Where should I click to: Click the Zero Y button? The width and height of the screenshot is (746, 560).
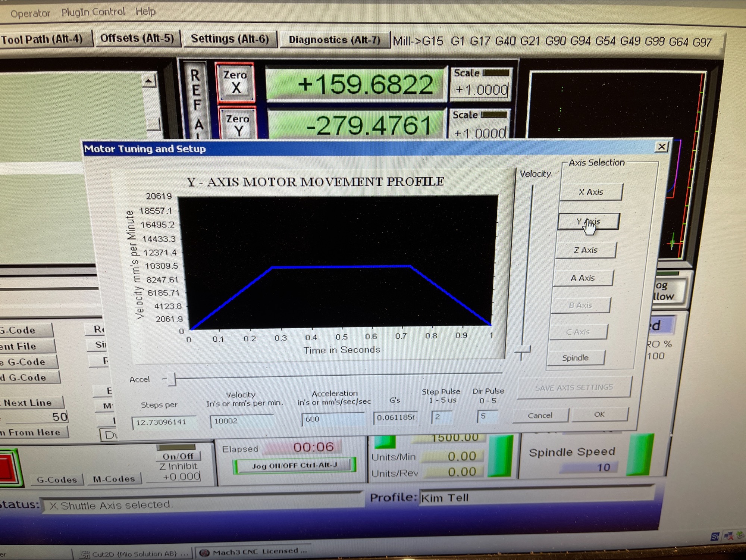pyautogui.click(x=238, y=125)
